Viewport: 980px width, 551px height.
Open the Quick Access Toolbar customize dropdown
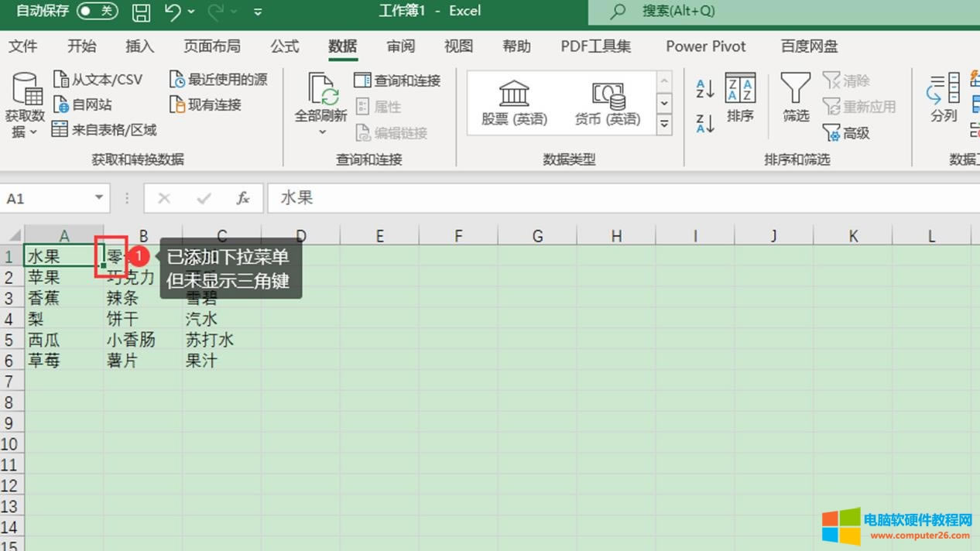click(258, 12)
